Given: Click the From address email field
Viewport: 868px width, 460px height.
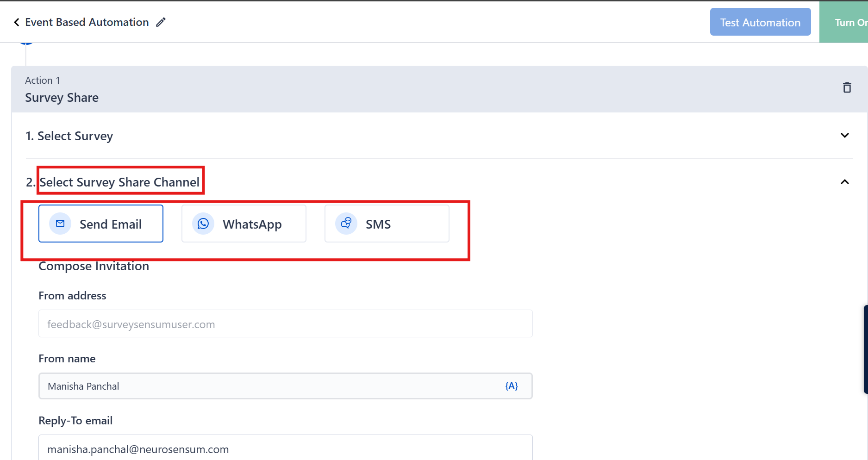Looking at the screenshot, I should [285, 324].
